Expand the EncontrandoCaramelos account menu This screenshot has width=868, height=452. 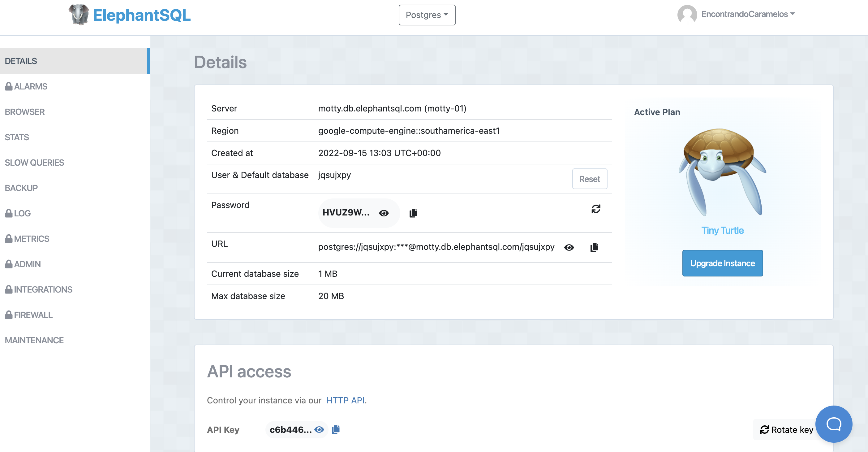pos(748,14)
